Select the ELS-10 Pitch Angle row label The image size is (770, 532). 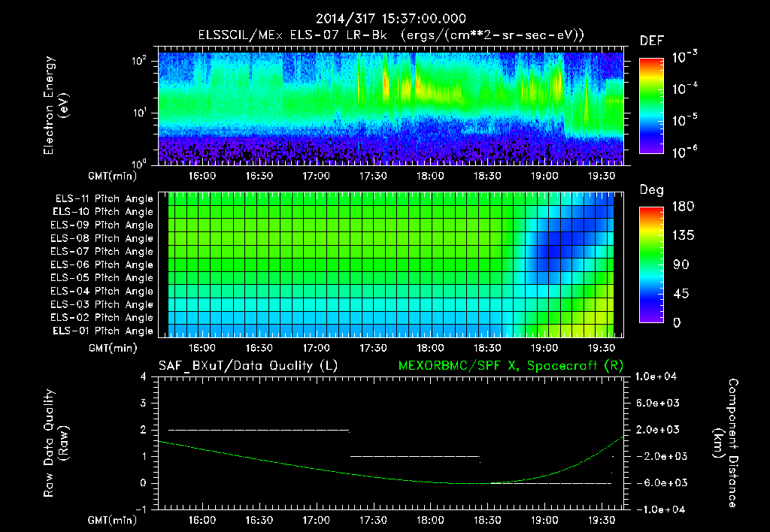tap(103, 212)
